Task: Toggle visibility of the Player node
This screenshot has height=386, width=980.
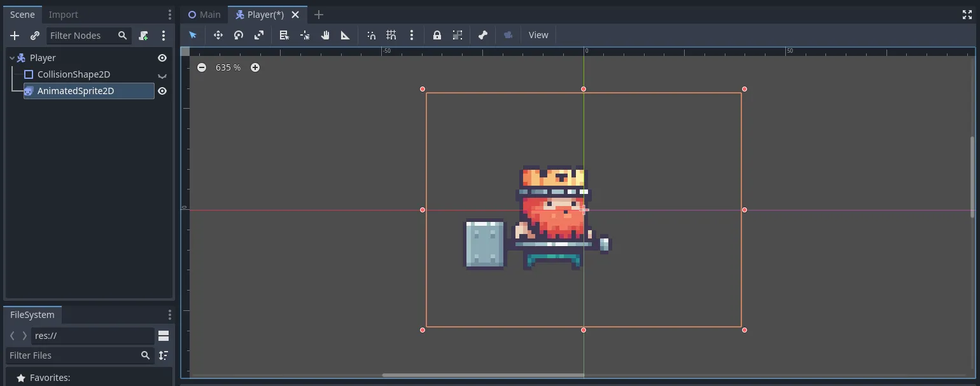Action: [x=162, y=58]
